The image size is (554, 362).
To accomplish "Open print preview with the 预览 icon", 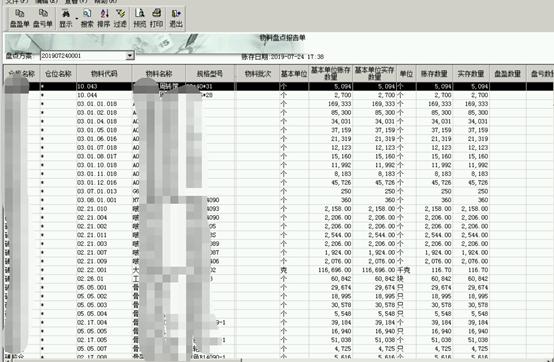I will point(140,18).
